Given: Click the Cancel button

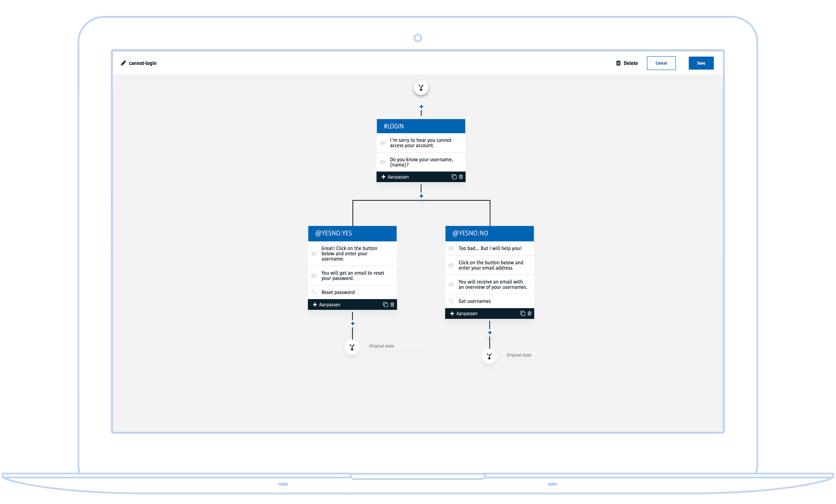Looking at the screenshot, I should (661, 63).
